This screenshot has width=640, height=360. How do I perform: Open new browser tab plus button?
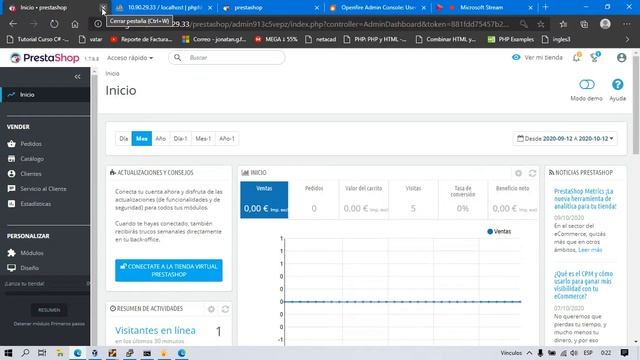pyautogui.click(x=545, y=7)
